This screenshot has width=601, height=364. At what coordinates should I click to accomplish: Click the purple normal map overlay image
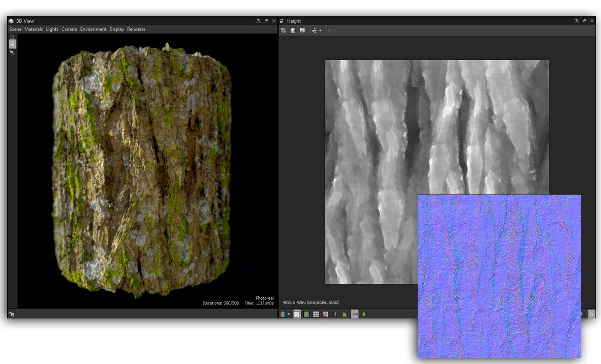499,276
